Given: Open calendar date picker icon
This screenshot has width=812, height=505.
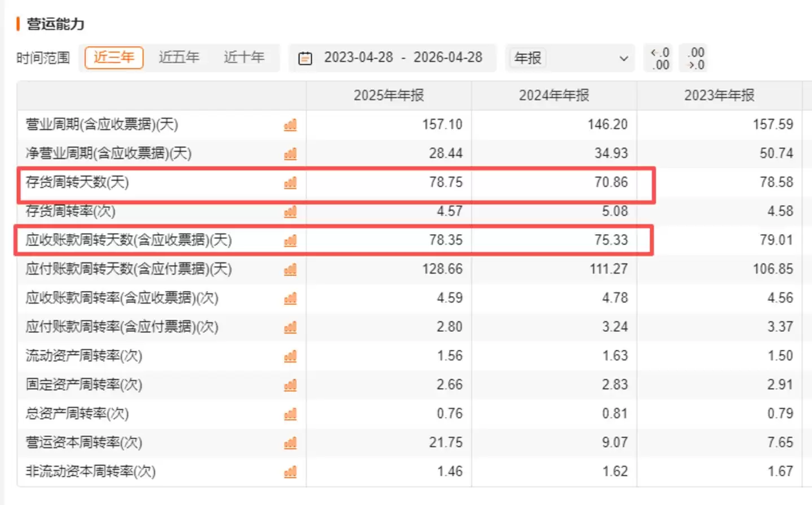Looking at the screenshot, I should click(x=305, y=58).
